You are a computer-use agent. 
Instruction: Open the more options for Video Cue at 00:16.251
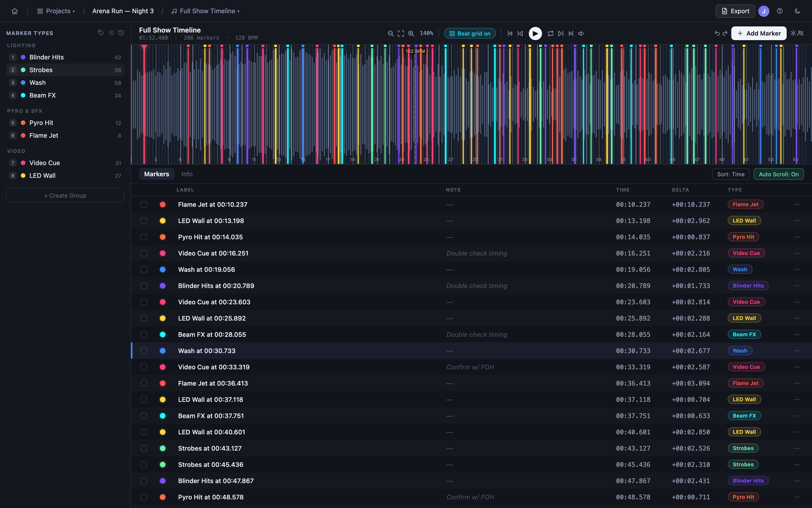tap(797, 253)
